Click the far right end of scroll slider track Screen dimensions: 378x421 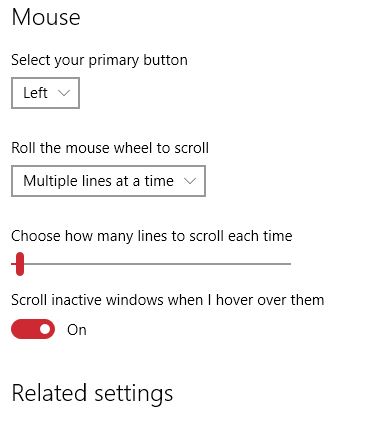pyautogui.click(x=289, y=264)
